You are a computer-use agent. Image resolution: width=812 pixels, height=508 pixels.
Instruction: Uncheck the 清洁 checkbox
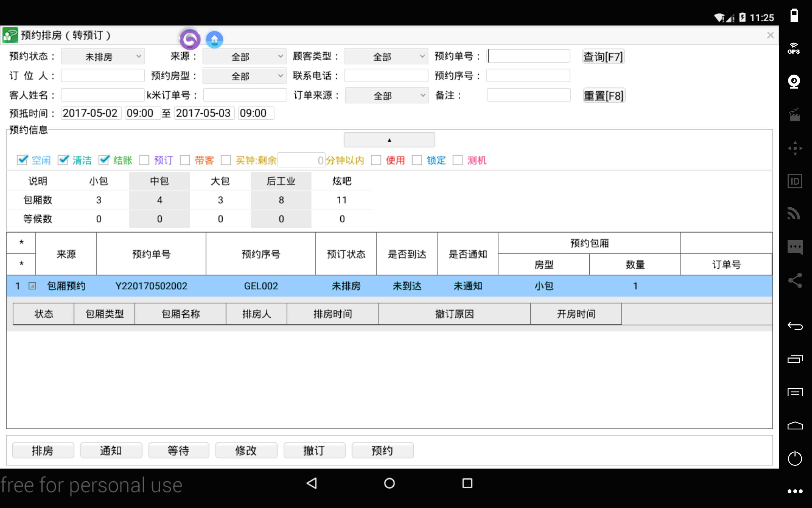[63, 160]
